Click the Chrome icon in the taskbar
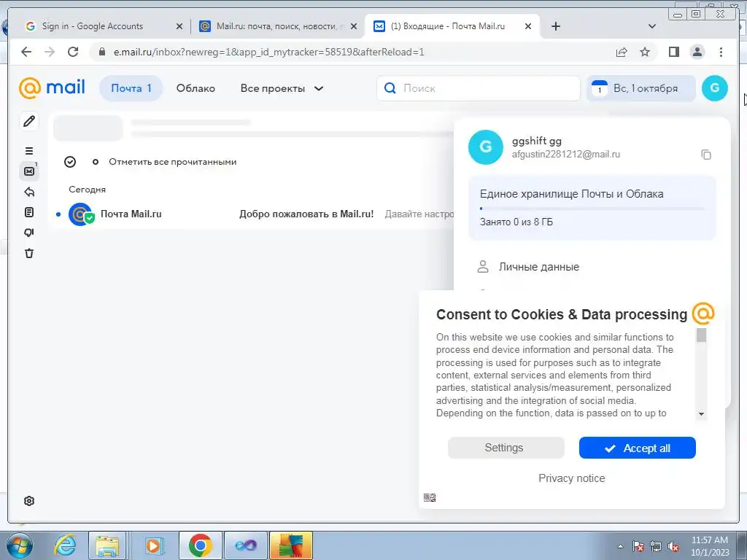This screenshot has height=560, width=747. (x=200, y=545)
